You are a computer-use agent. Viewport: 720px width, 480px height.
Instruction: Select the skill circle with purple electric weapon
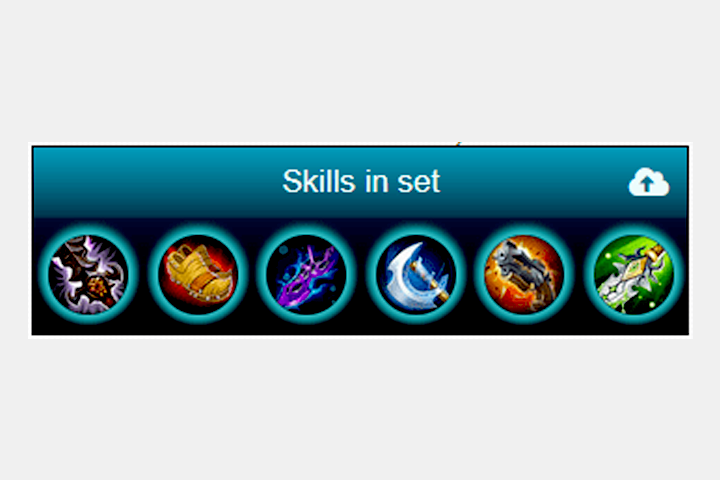(x=307, y=274)
